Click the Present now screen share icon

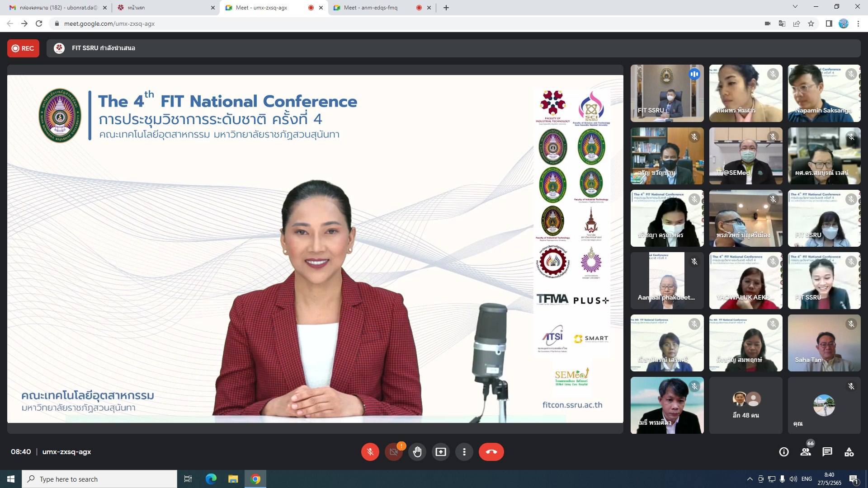pyautogui.click(x=440, y=452)
